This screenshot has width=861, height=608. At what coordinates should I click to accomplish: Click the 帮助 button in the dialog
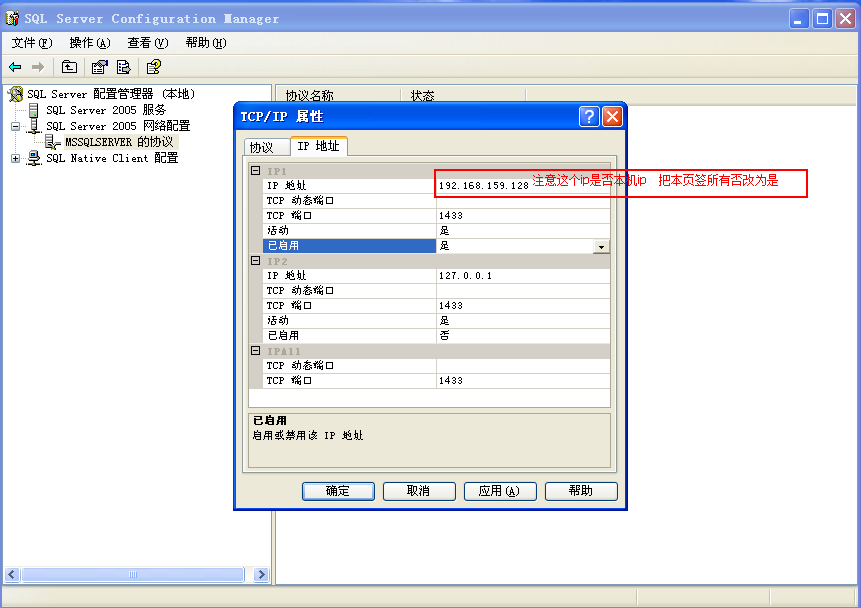[x=581, y=491]
